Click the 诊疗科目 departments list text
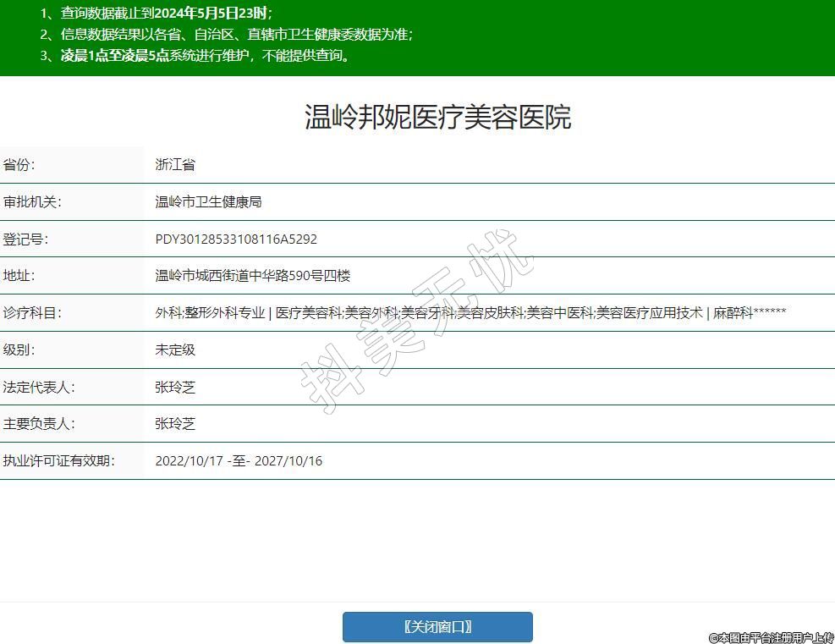The width and height of the screenshot is (835, 644). pyautogui.click(x=470, y=313)
